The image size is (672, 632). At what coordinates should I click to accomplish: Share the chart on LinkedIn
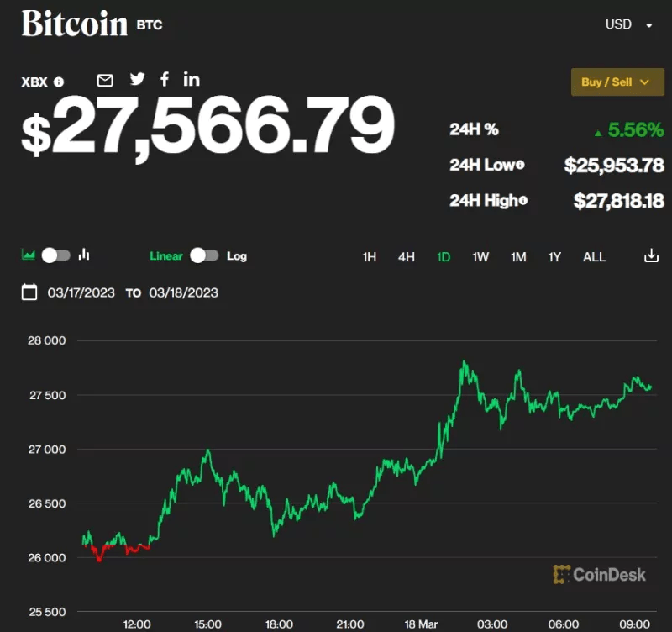pos(191,79)
